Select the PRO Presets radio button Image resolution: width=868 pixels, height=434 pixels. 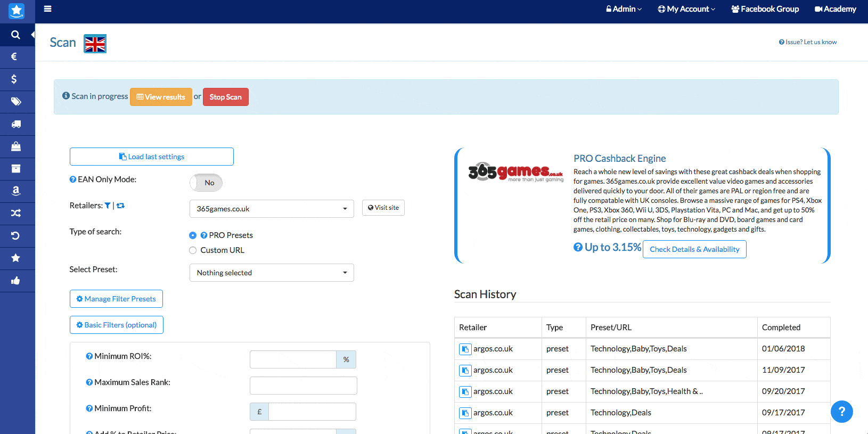(193, 235)
